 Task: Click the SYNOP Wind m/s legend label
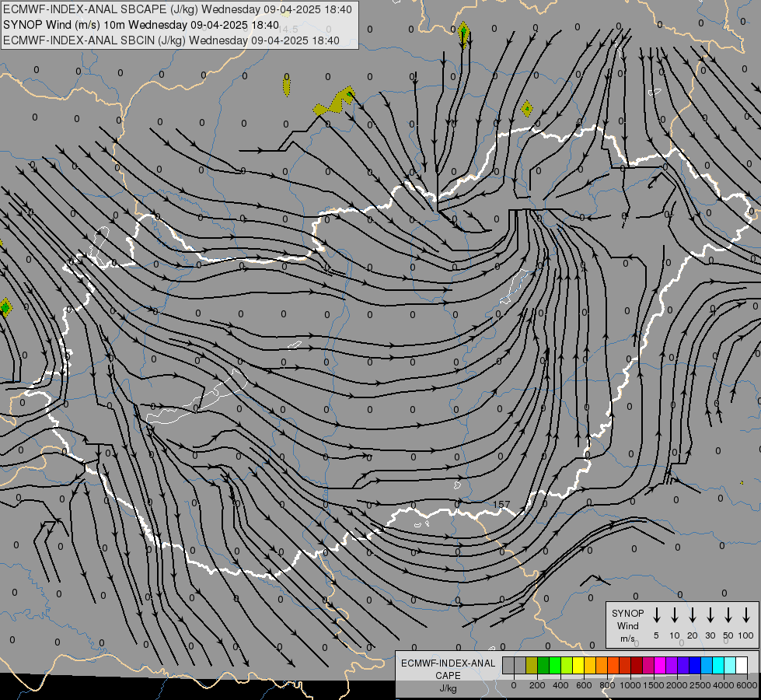(627, 625)
